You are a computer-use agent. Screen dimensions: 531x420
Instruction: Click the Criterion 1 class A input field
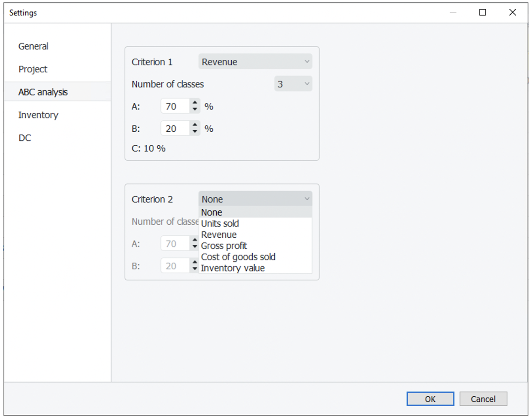[x=175, y=106]
